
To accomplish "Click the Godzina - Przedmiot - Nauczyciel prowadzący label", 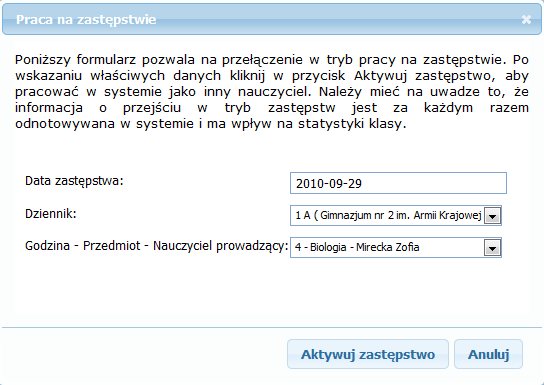I will point(157,246).
